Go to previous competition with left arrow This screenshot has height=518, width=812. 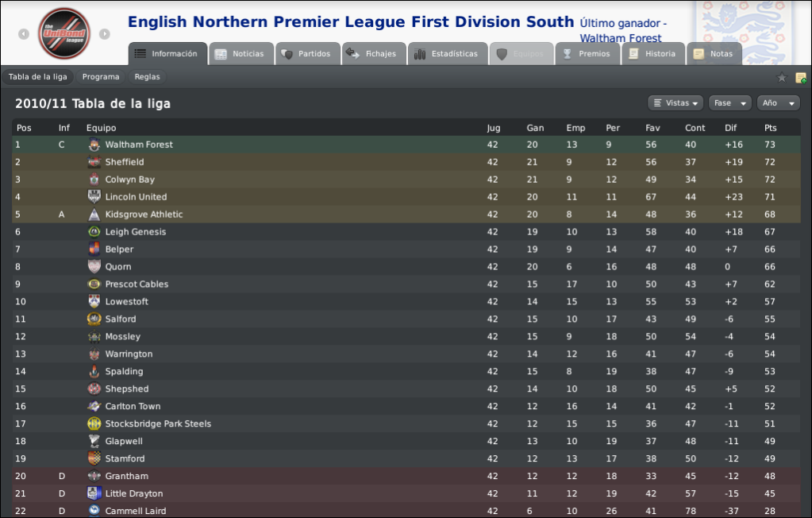[x=24, y=33]
